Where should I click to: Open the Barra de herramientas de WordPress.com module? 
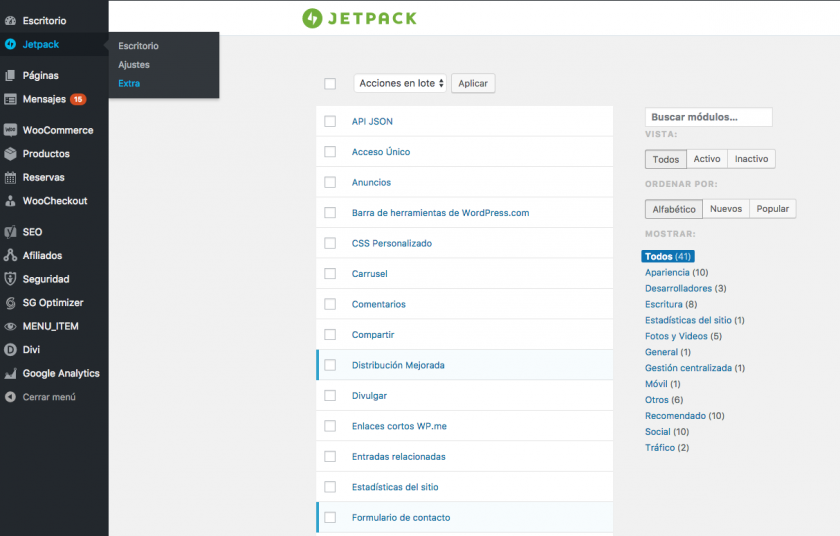pos(440,213)
